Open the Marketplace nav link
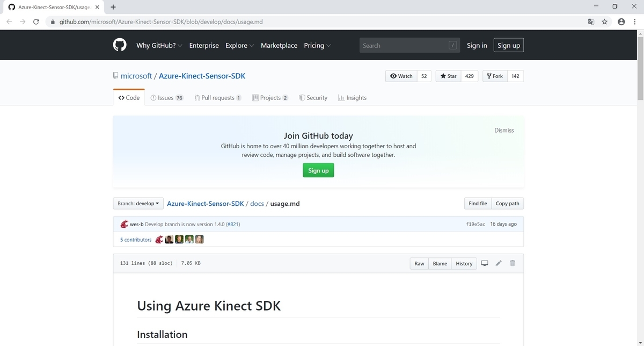 coord(279,46)
